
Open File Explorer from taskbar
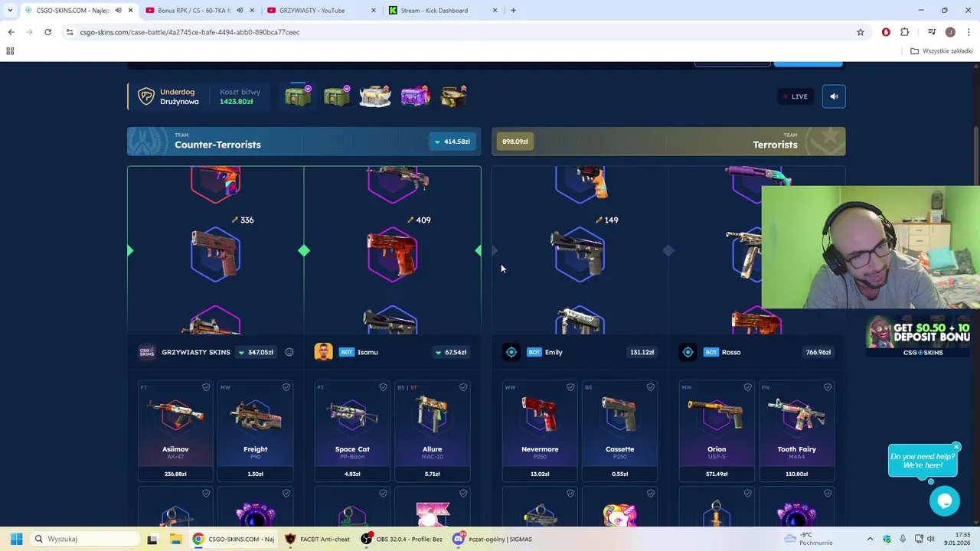pos(175,539)
